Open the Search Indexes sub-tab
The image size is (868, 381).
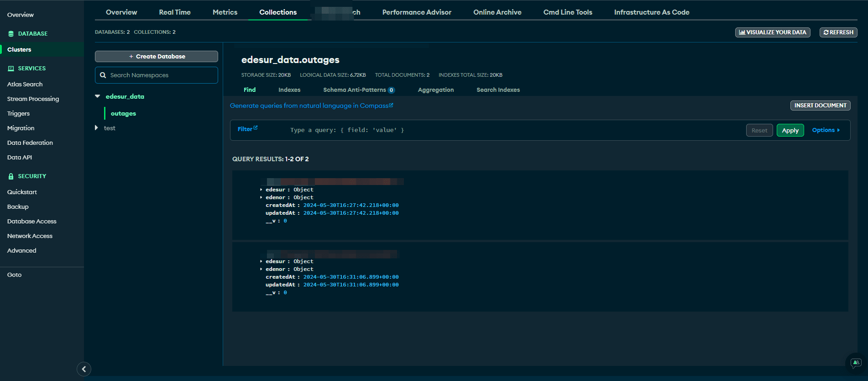point(498,90)
